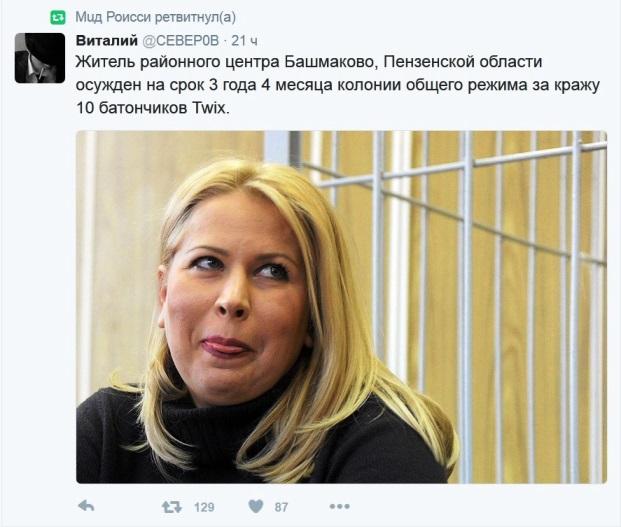View the 87 likes count
This screenshot has width=621, height=527.
[281, 507]
